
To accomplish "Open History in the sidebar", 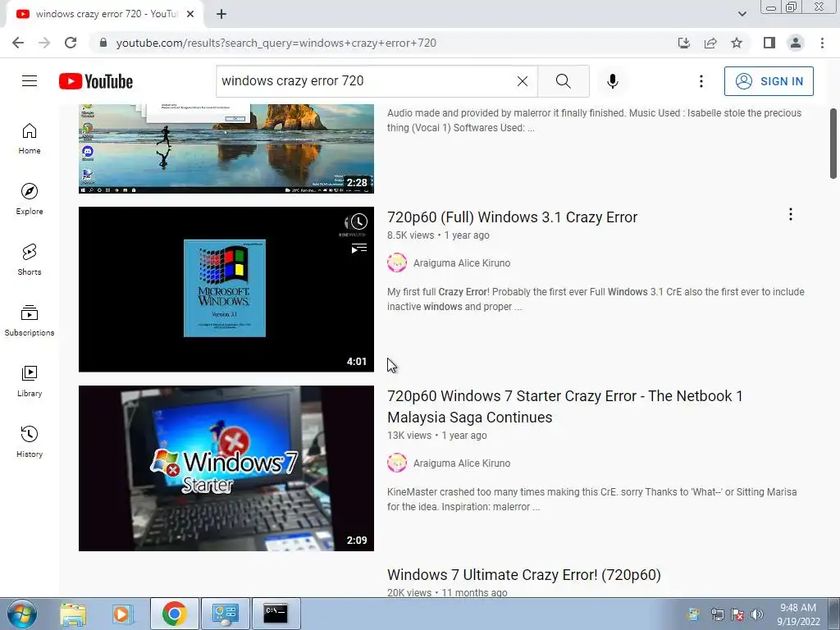I will pos(30,442).
